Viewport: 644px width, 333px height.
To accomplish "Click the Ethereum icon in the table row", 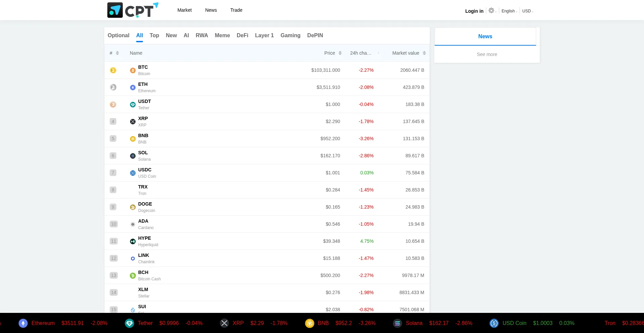I will coord(133,88).
